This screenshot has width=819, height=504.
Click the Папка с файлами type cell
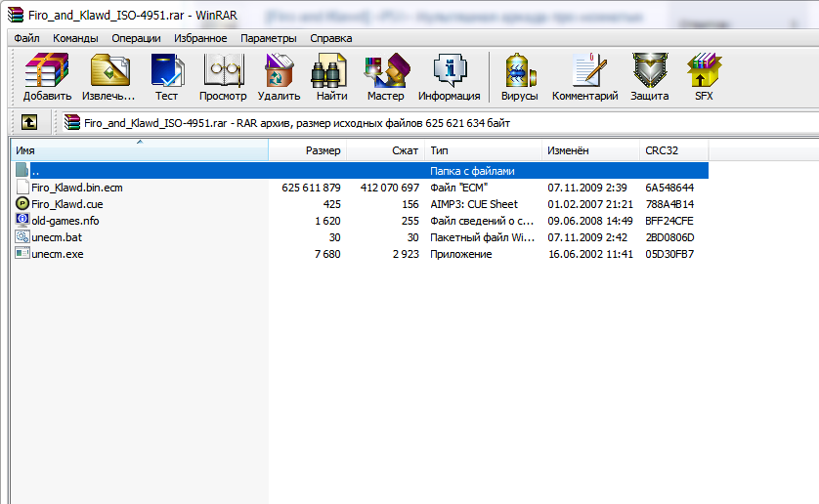point(472,171)
